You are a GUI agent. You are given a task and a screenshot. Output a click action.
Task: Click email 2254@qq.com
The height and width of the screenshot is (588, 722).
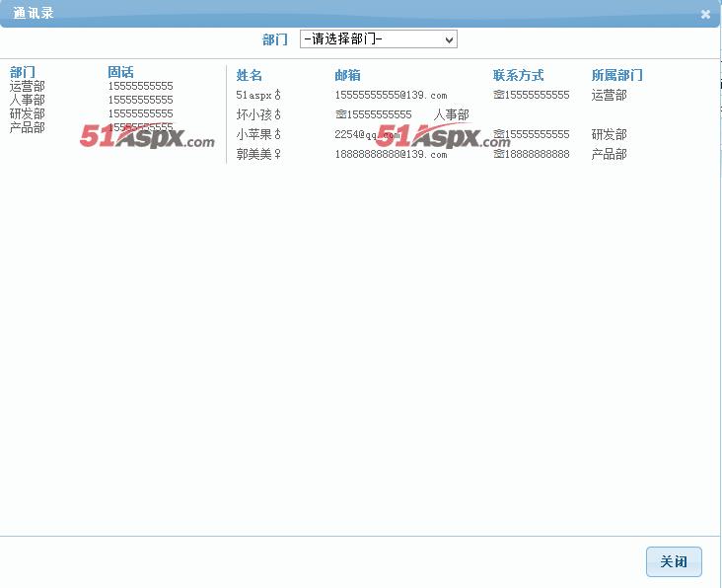pos(367,134)
